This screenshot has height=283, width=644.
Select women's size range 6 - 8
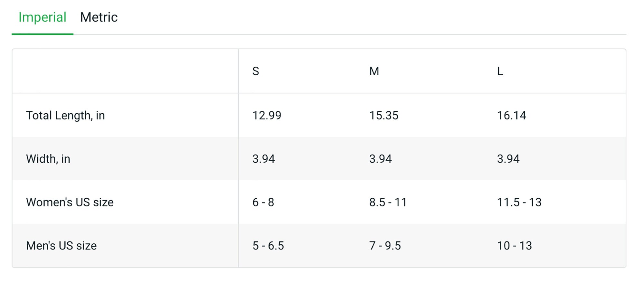tap(263, 202)
